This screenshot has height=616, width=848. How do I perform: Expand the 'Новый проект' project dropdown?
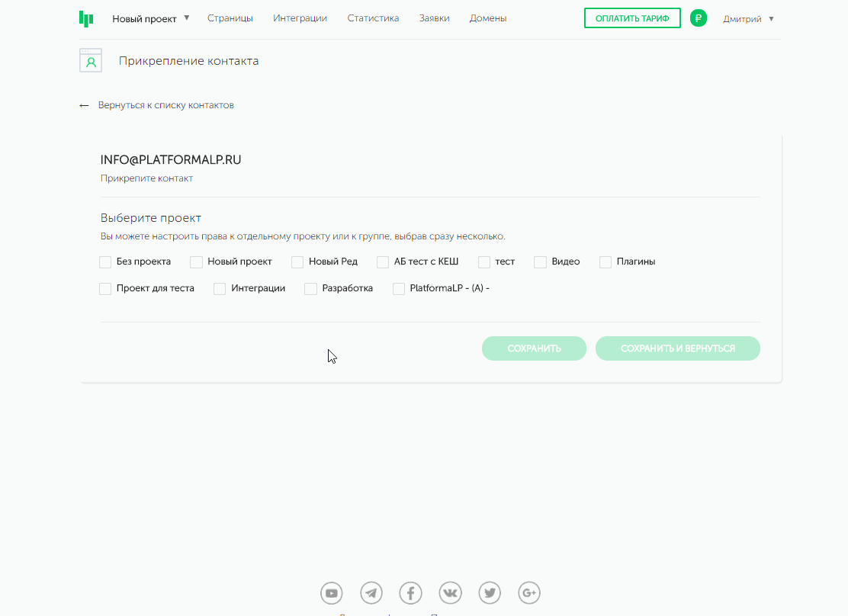point(150,18)
